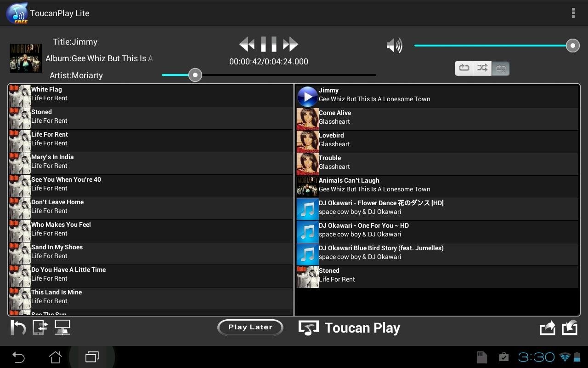This screenshot has width=588, height=368.
Task: Click the play icon beside Jimmy in queue
Action: pos(307,97)
